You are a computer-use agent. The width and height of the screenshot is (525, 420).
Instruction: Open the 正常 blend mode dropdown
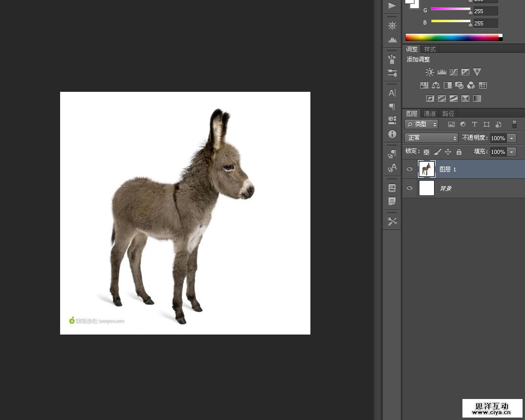[x=431, y=138]
